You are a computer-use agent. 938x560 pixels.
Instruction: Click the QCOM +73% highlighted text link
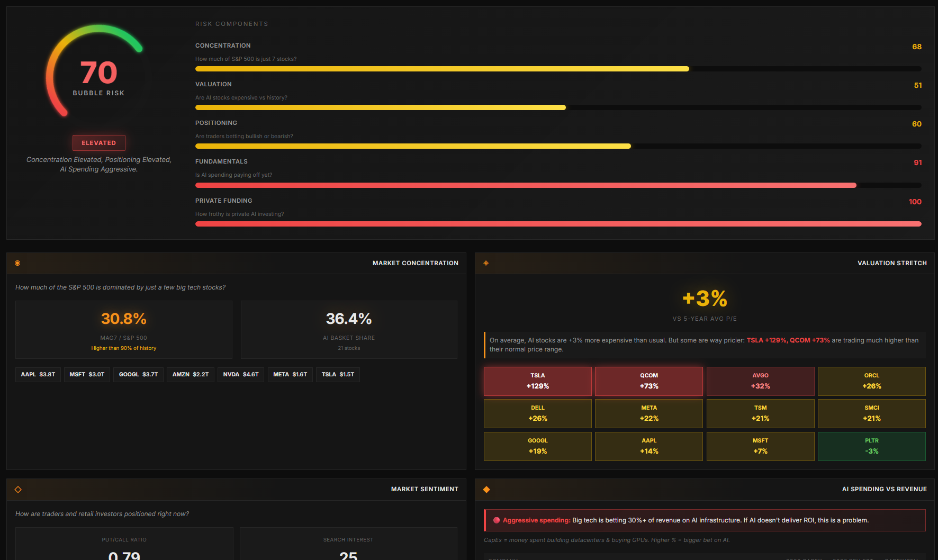click(810, 340)
